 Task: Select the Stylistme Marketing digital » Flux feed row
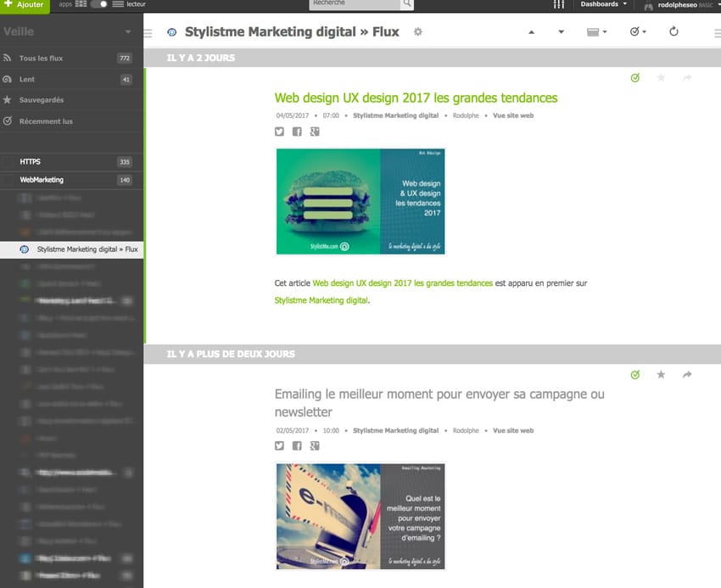tap(72, 249)
